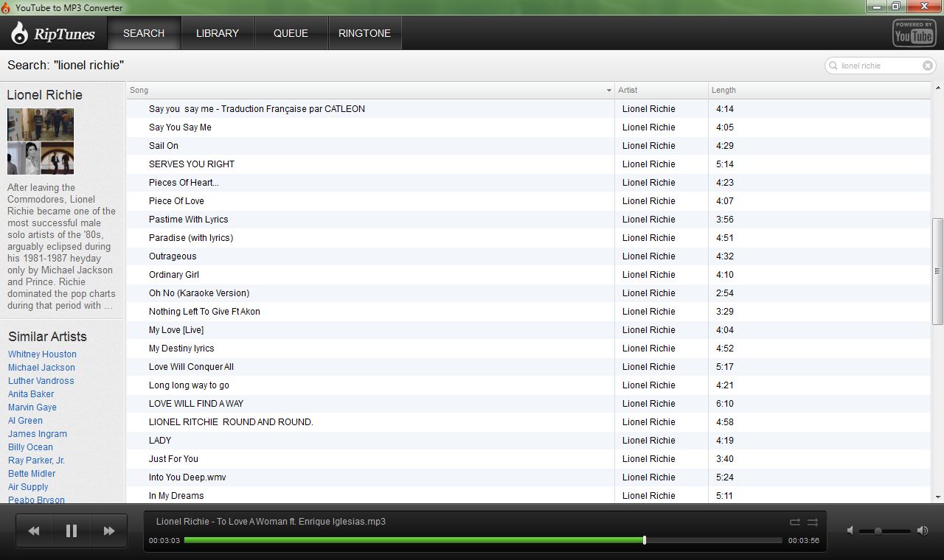The image size is (944, 560).
Task: Adjust the volume slider knob
Action: click(x=878, y=531)
